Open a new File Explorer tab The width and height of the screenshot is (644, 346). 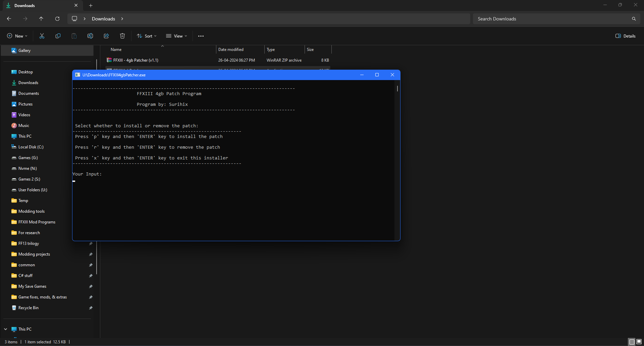point(91,5)
